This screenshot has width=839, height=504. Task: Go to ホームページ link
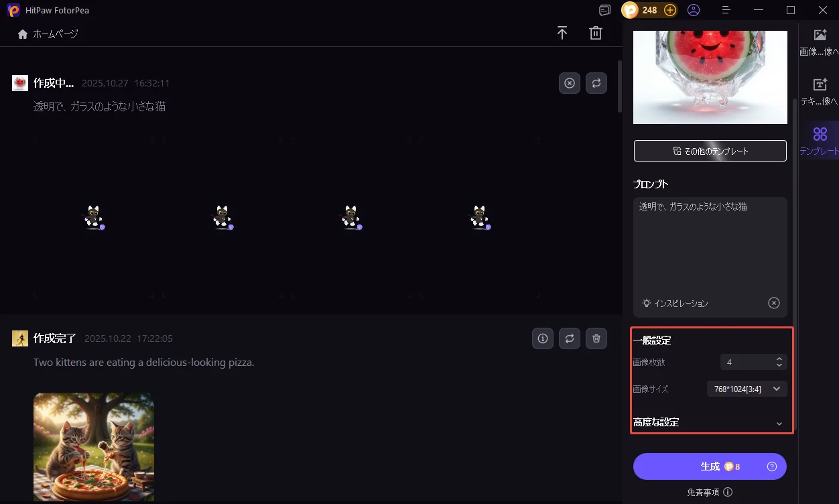tap(48, 34)
